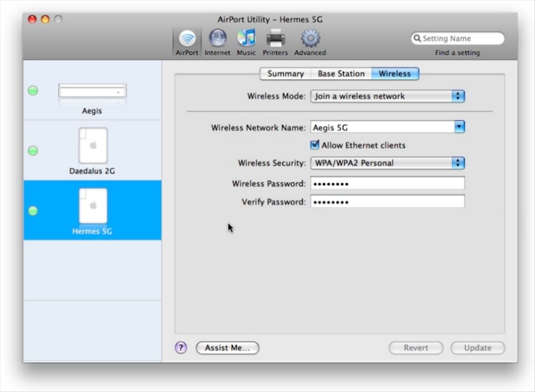The image size is (535, 392).
Task: Open help with the question mark button
Action: 181,348
